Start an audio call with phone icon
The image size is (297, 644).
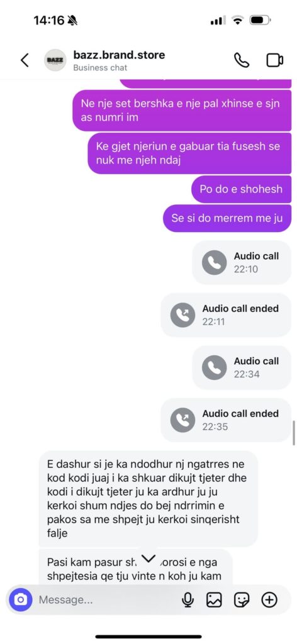coord(242,60)
